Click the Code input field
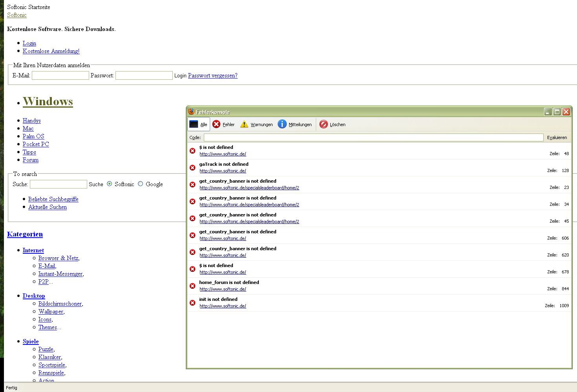Viewport: 577px width, 392px height. 373,137
